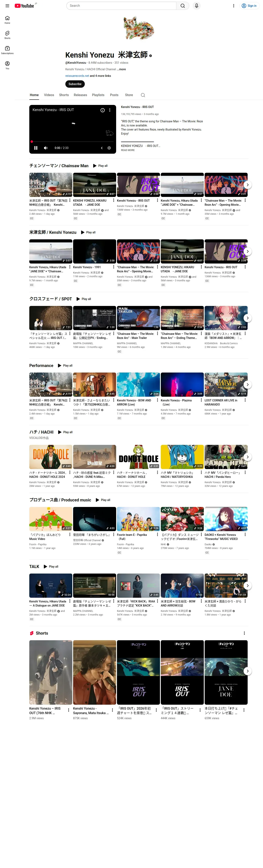Viewport: 263px width, 868px height.
Task: Open options for MATORYOSHKA video
Action: pos(201,473)
